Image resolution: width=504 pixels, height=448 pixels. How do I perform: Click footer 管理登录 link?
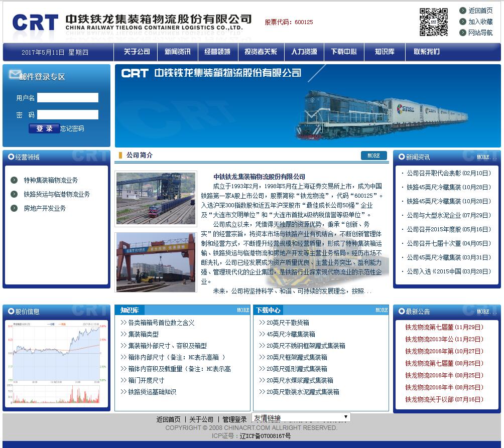click(x=234, y=419)
